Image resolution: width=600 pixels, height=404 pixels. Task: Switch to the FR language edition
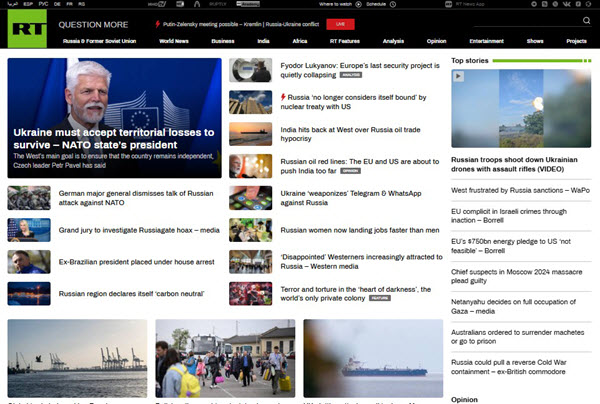(x=69, y=4)
